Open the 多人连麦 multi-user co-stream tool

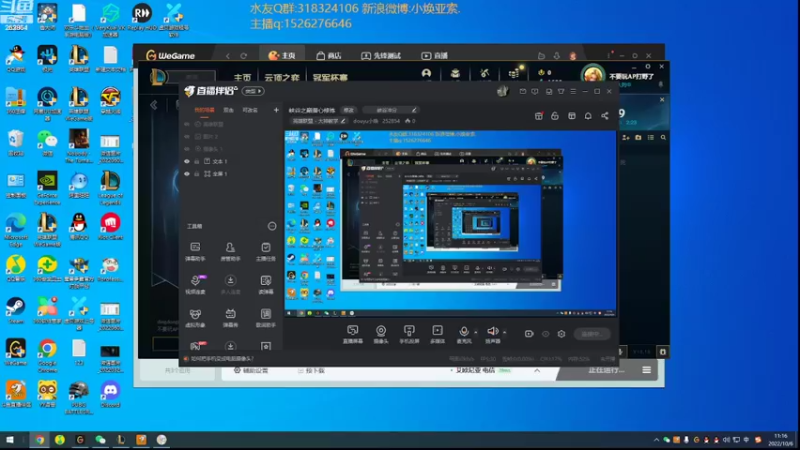click(230, 285)
